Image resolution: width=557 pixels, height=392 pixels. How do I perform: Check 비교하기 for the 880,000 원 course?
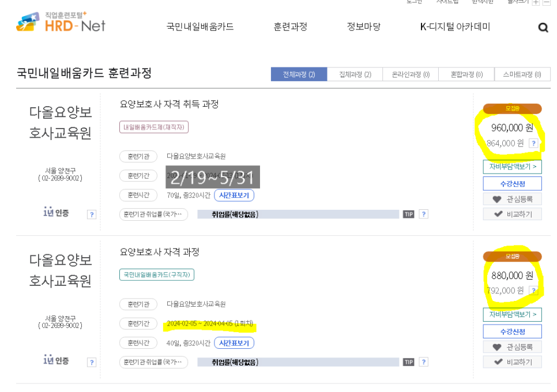tap(512, 362)
